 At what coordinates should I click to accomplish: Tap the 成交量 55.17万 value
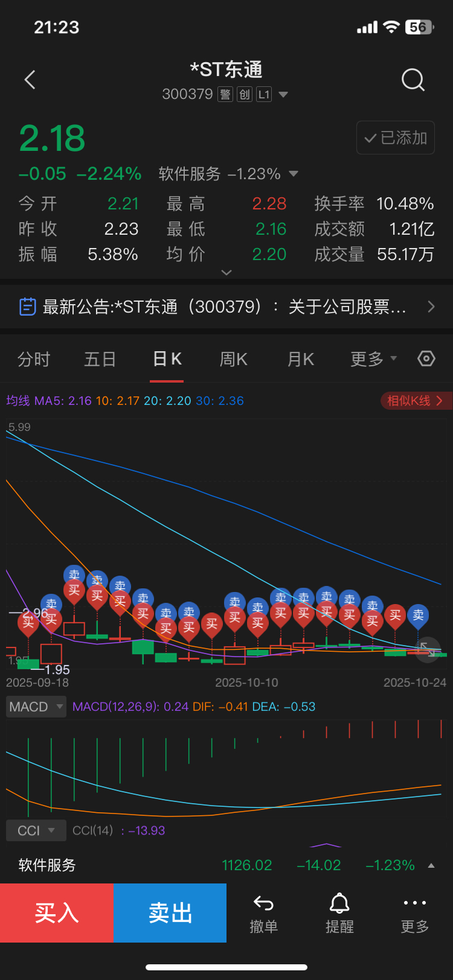pyautogui.click(x=405, y=254)
